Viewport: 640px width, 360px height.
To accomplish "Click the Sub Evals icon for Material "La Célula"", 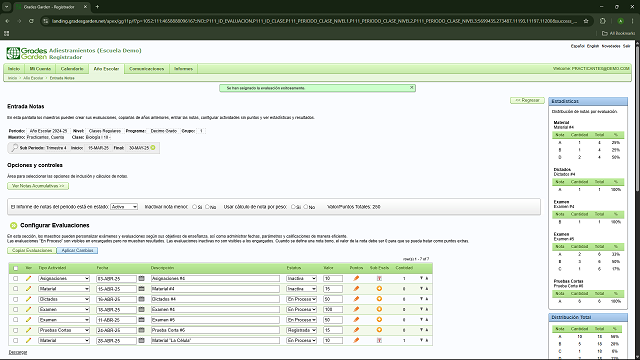I will click(x=379, y=340).
